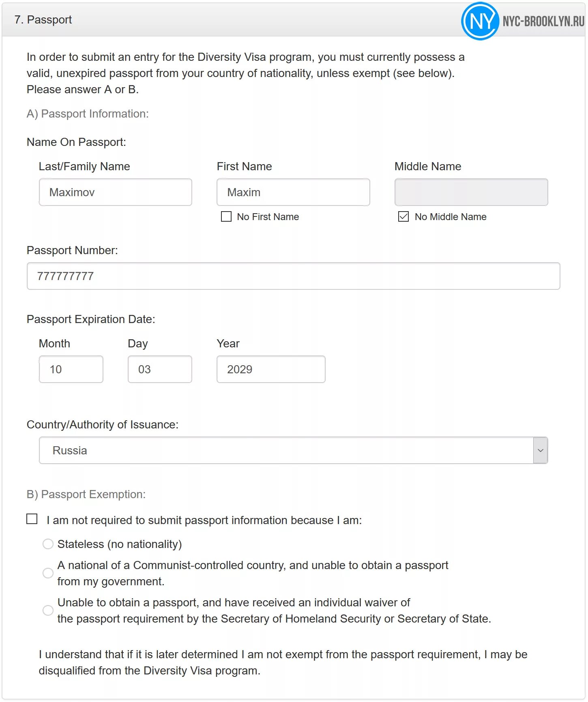Select the expiration Day field
This screenshot has height=702, width=588.
point(160,369)
